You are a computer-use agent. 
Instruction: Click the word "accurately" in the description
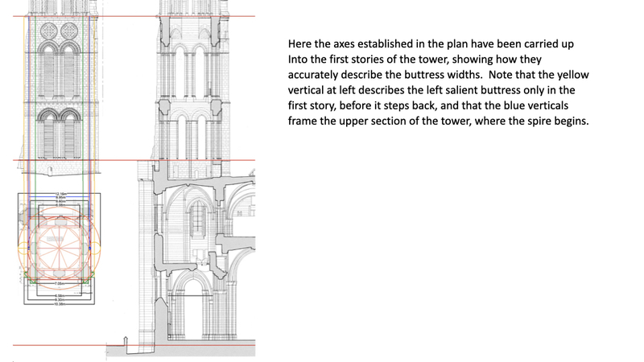coord(313,75)
